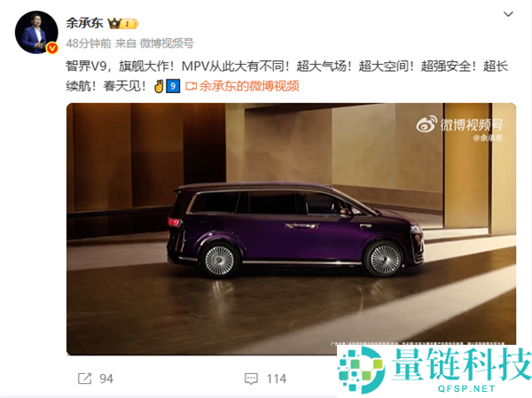This screenshot has height=398, width=532.
Task: Click the repost count 94
Action: pos(106,379)
